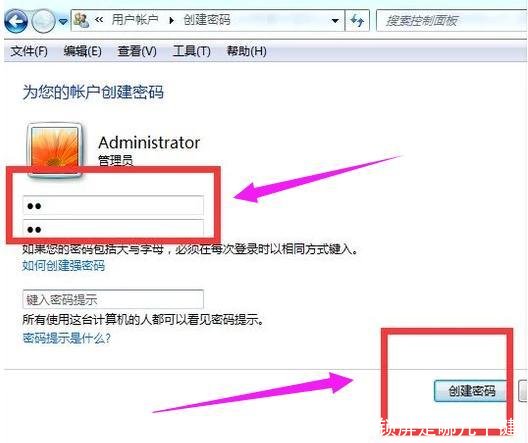
Task: Focus the 搜索控制面板 search box
Action: point(452,21)
